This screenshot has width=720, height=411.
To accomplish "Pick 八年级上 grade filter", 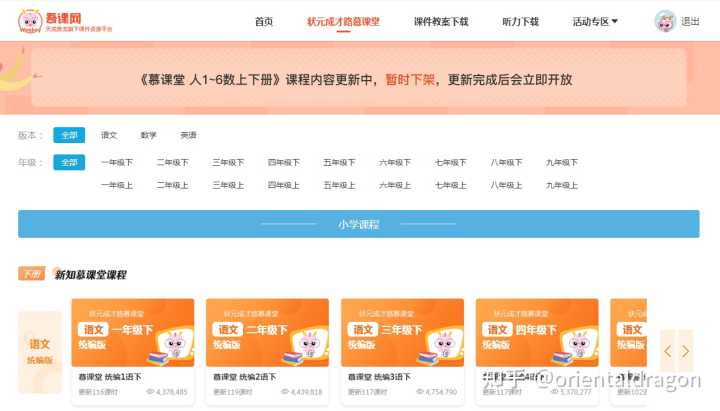I will [506, 186].
